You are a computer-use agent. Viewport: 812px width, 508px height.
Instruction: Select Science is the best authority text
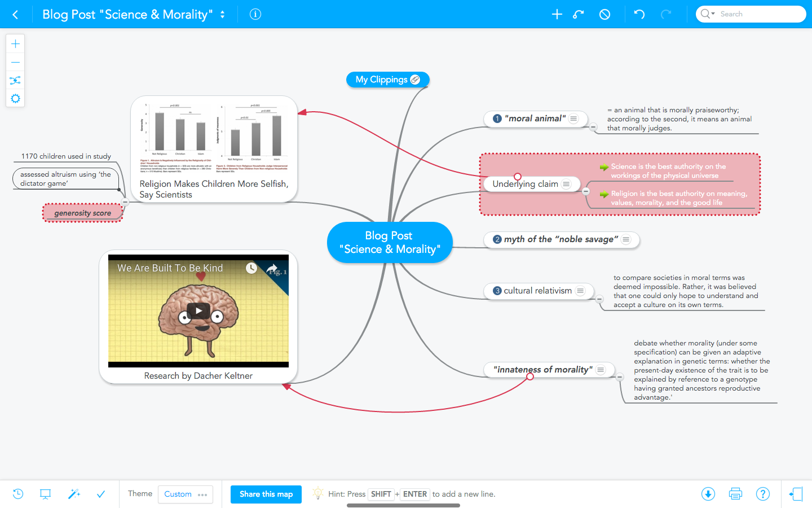click(x=668, y=171)
